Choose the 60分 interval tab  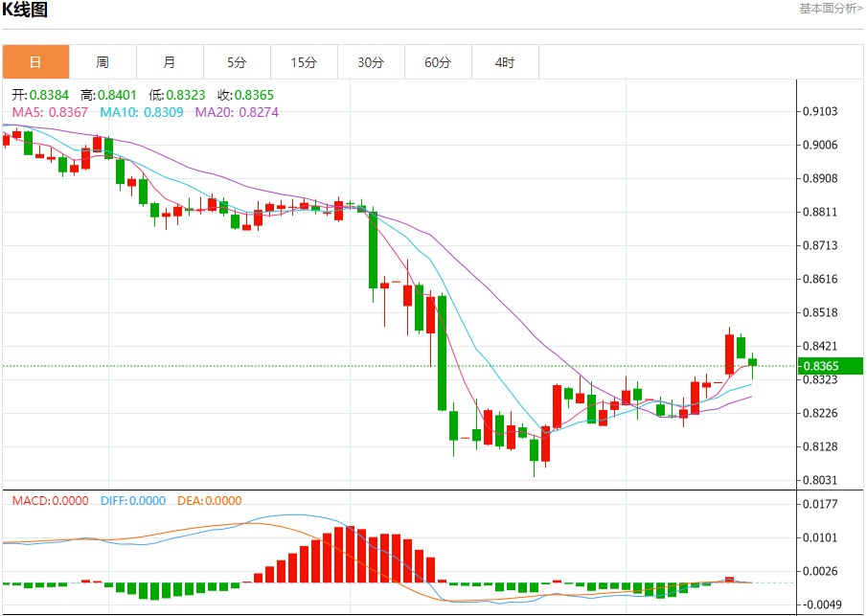438,62
